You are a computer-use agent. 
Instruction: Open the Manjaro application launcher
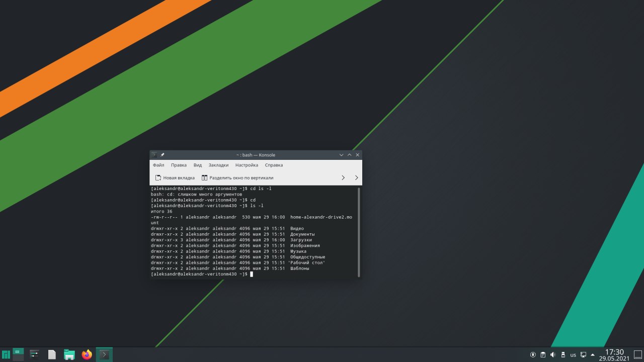point(6,355)
